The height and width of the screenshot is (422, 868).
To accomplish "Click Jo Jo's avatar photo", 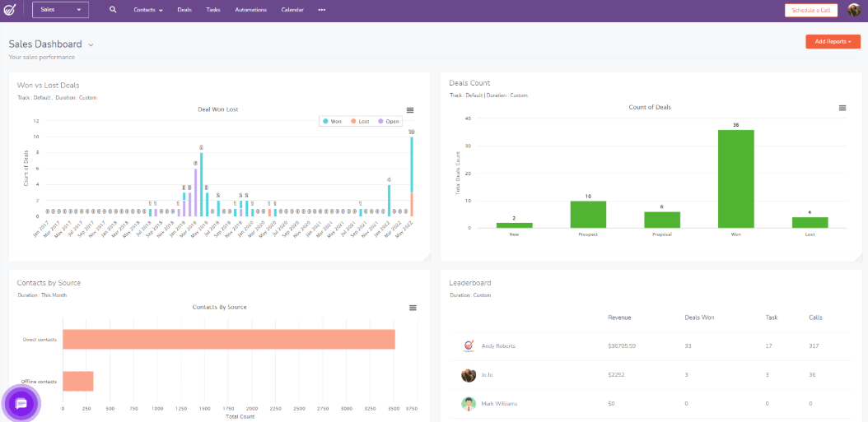I will 469,375.
